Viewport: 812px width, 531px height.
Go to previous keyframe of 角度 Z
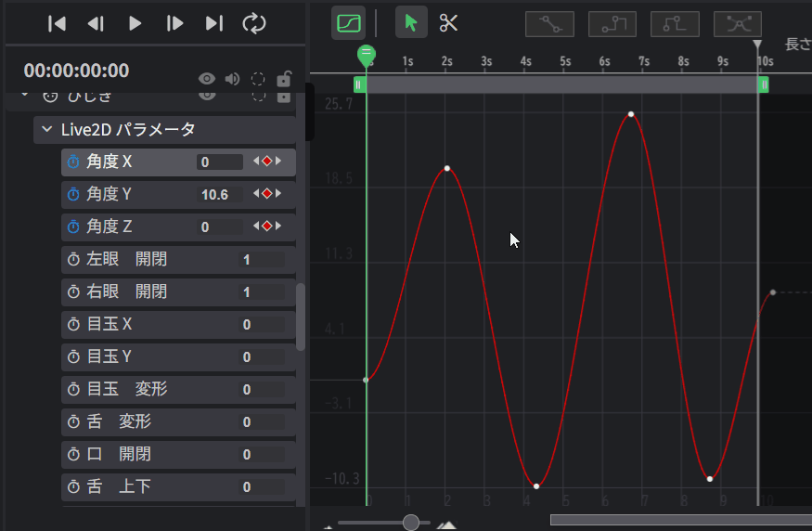(x=256, y=226)
